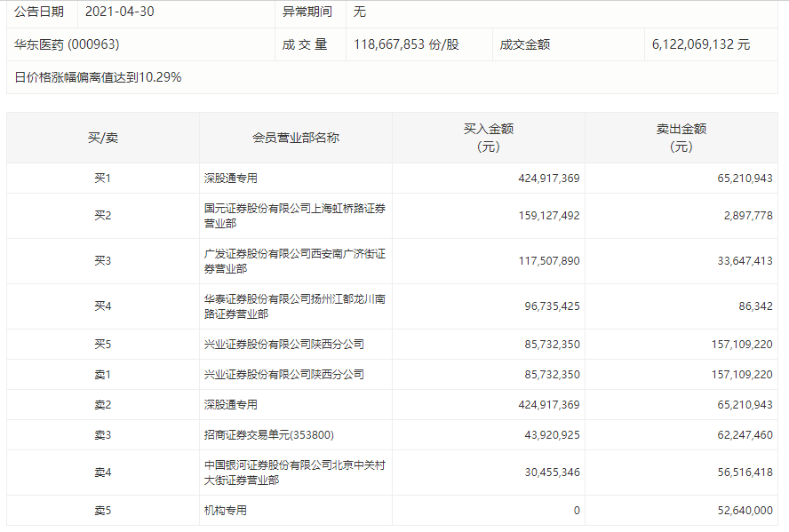Click the 成交量 value 118,667,853 份/股

pyautogui.click(x=406, y=44)
